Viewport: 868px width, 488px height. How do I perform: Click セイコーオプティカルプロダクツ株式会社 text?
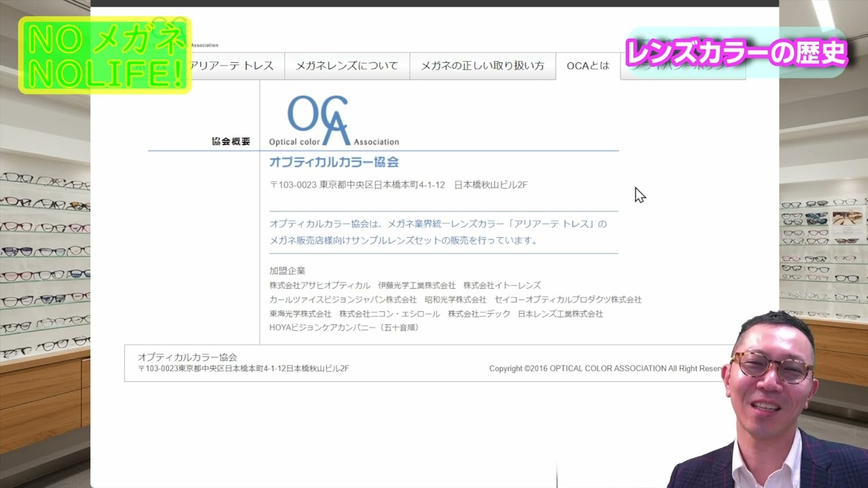tap(568, 300)
